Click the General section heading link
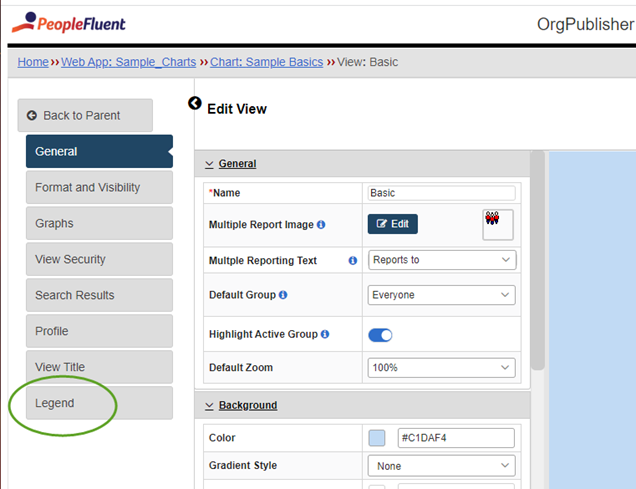The width and height of the screenshot is (636, 489). coord(237,164)
